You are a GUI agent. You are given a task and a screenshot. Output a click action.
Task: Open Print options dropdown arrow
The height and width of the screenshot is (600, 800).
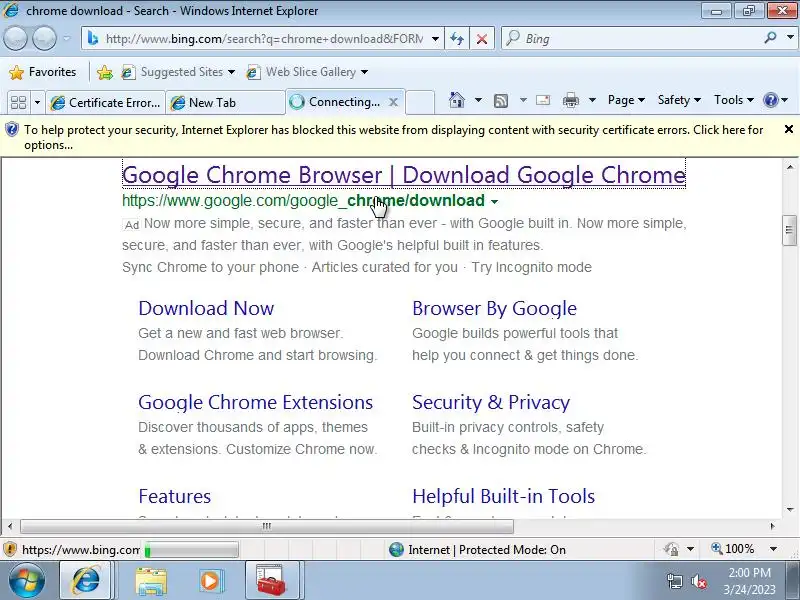pos(592,100)
